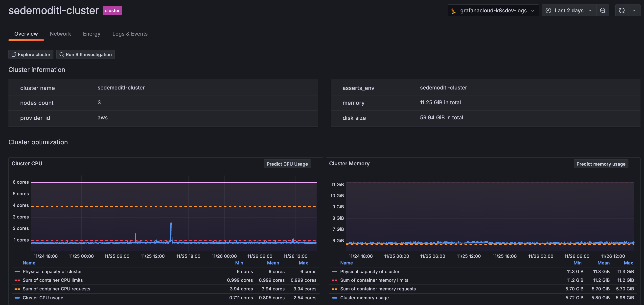Click the refresh dashboard icon
Viewport: 644px width, 305px height.
point(621,10)
